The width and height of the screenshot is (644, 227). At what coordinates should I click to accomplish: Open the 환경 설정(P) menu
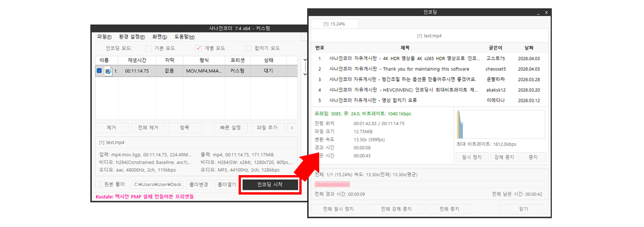[132, 37]
